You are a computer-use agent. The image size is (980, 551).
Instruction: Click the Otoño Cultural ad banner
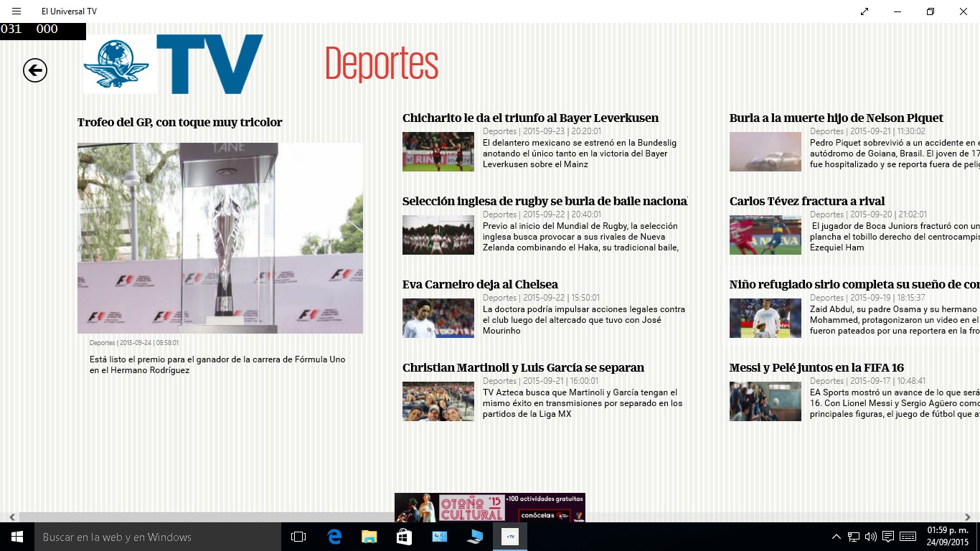[490, 507]
